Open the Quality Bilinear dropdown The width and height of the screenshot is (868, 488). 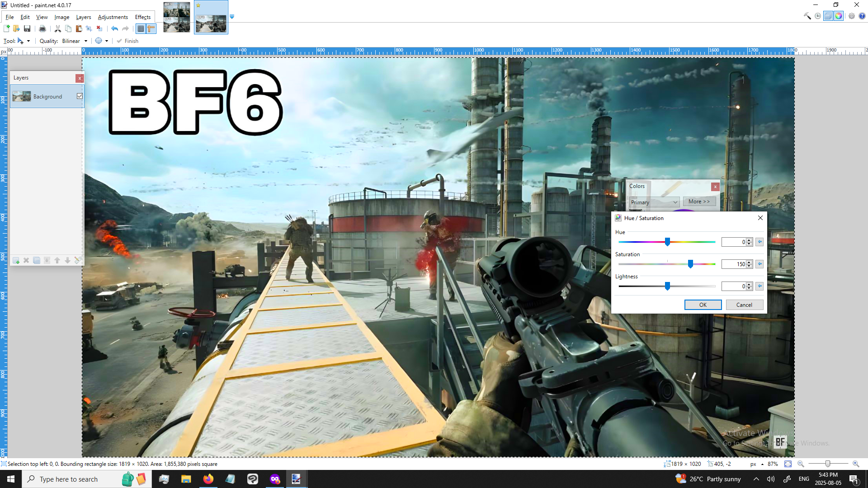pyautogui.click(x=75, y=41)
